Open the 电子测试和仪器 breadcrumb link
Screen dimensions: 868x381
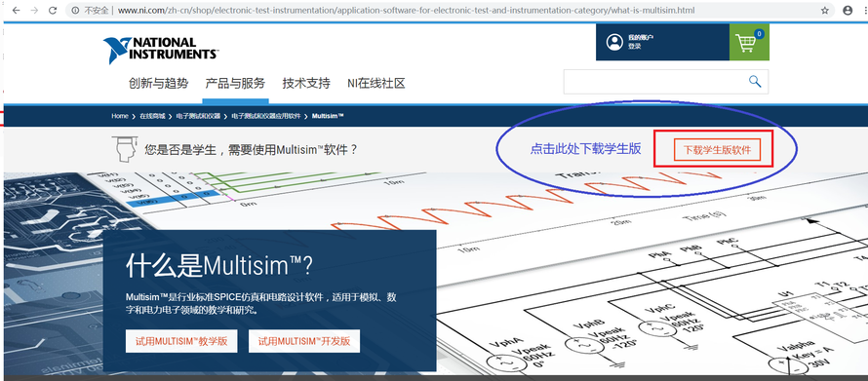pos(198,116)
